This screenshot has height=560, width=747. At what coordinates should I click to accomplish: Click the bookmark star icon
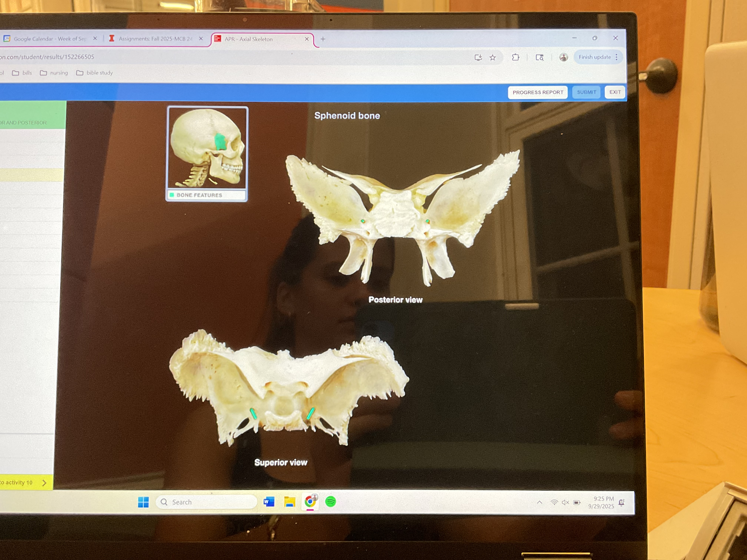[493, 58]
